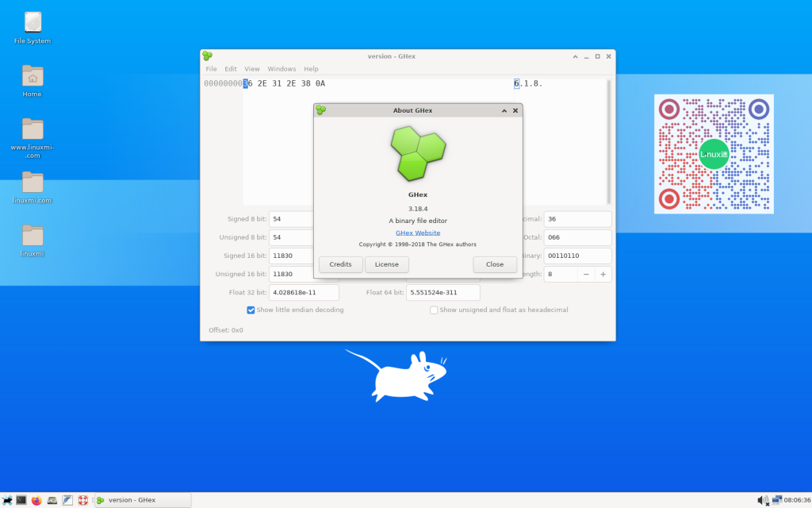Click the Offset: 0x0 status bar text
Image resolution: width=812 pixels, height=508 pixels.
click(x=226, y=330)
